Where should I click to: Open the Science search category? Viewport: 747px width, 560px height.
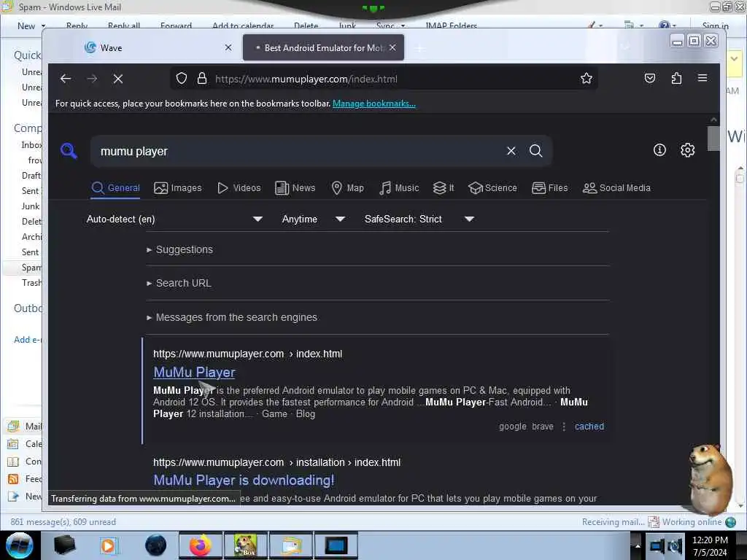pos(492,188)
